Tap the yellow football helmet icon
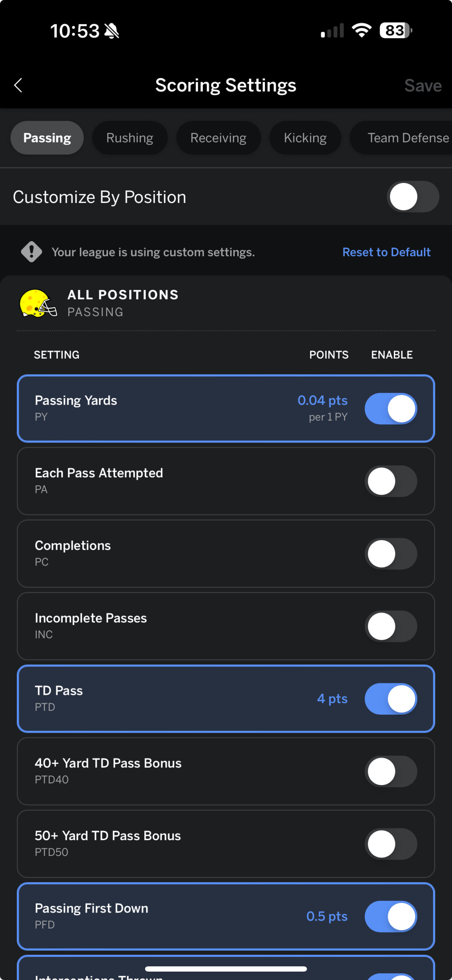The height and width of the screenshot is (980, 452). pyautogui.click(x=38, y=303)
